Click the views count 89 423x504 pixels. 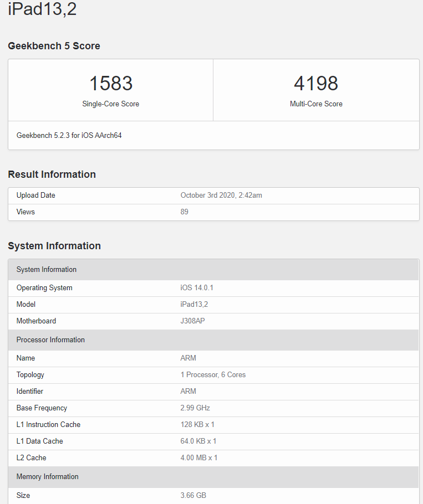click(184, 212)
